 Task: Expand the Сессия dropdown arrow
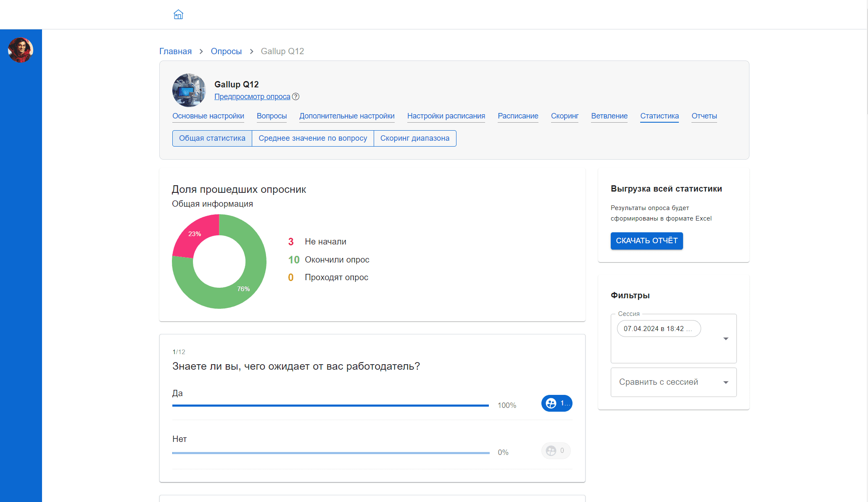[726, 339]
